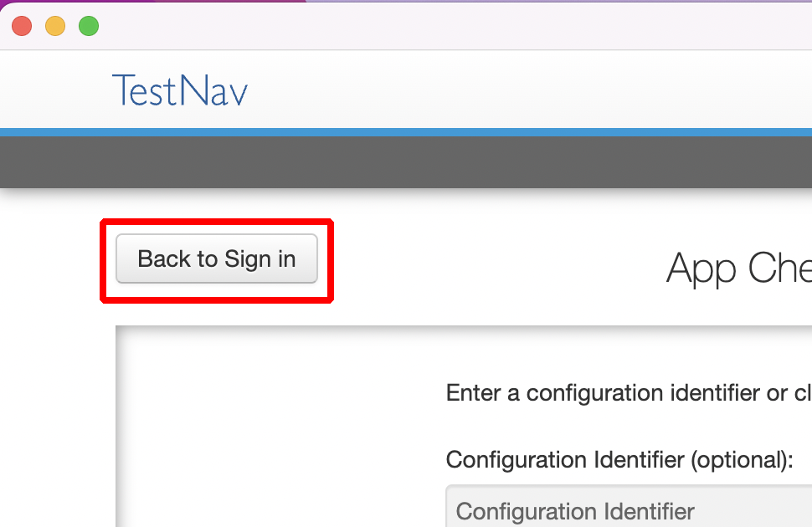Viewport: 812px width, 527px height.
Task: Click the blue stripe below the header
Action: [x=406, y=132]
